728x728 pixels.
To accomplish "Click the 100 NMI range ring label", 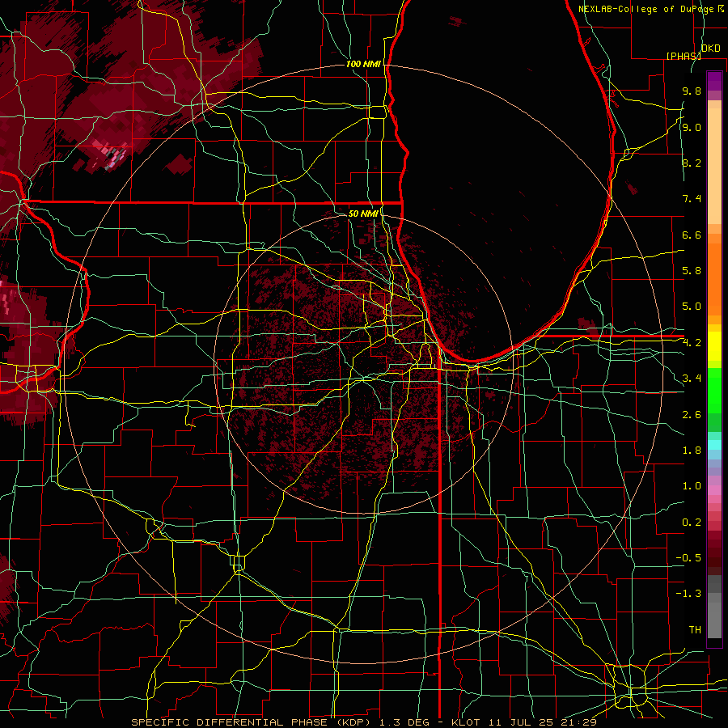I will click(363, 64).
